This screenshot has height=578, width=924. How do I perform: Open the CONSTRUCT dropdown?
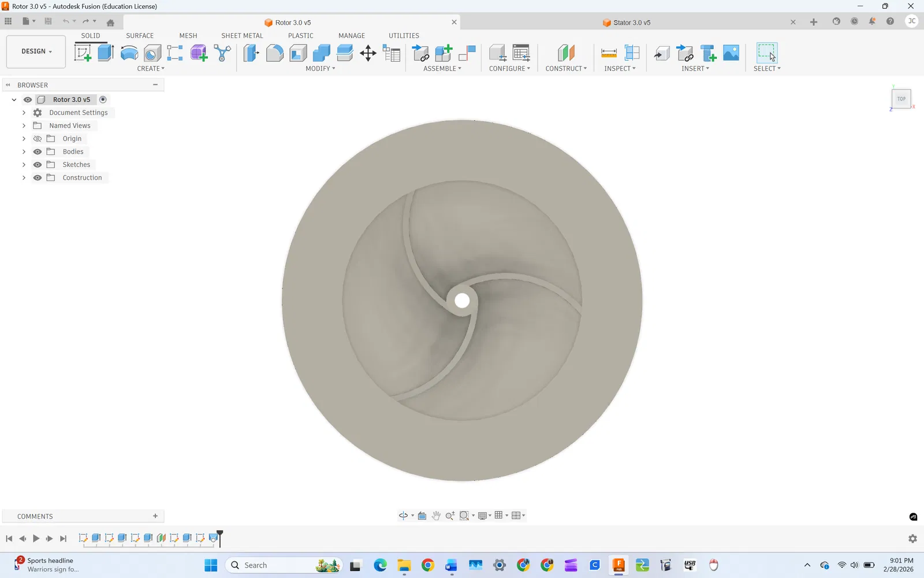(x=566, y=68)
